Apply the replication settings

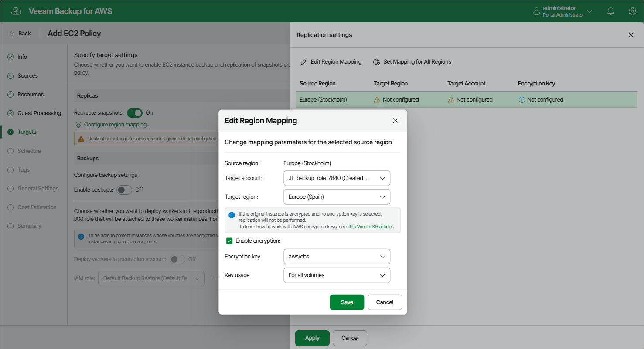click(312, 338)
